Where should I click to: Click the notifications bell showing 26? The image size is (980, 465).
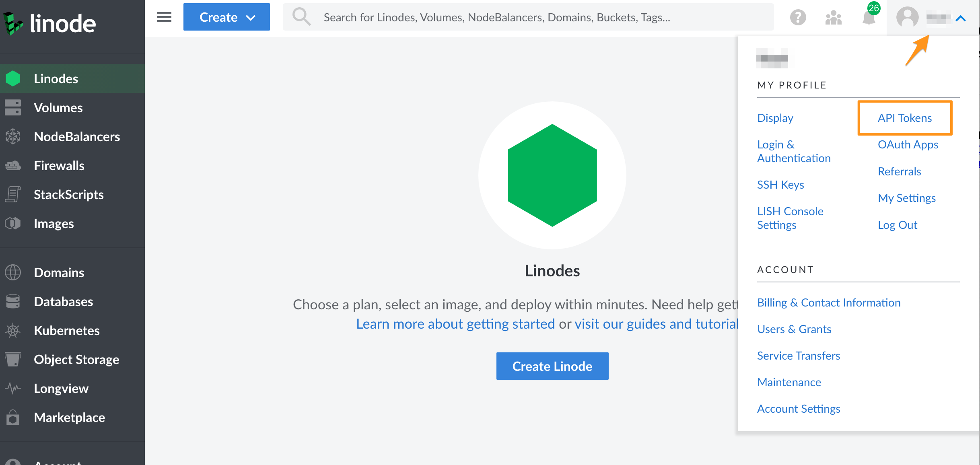868,17
